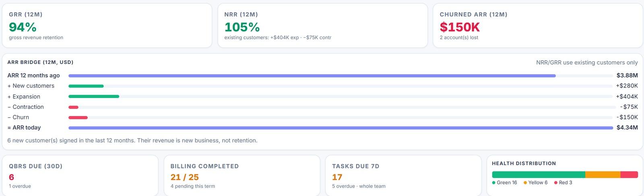Click the − Churn row label
644x196 pixels.
[18, 117]
